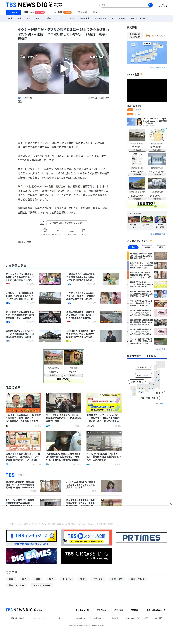
Task: Open the WORLD REPORTS original video thumbnail
Action: 160,219
